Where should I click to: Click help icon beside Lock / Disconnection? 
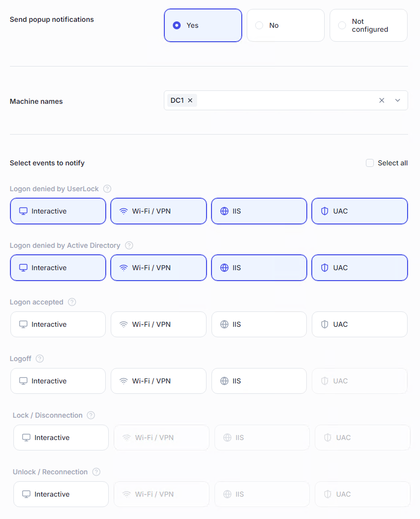91,415
